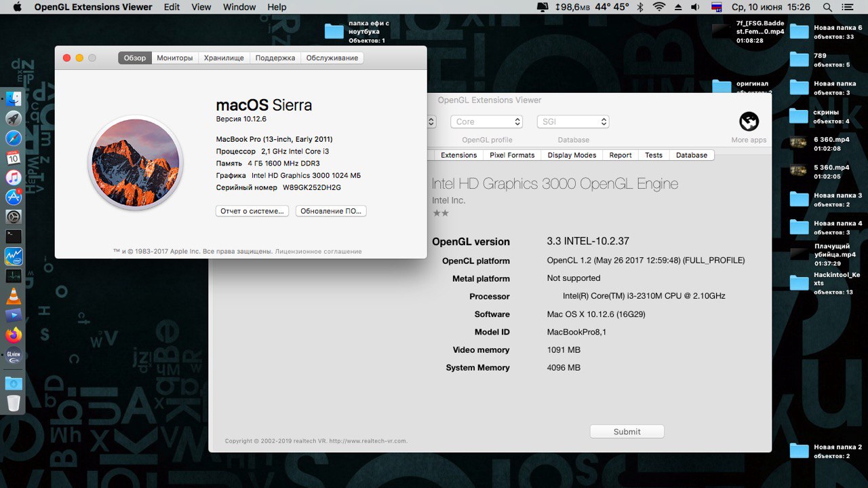Image resolution: width=868 pixels, height=488 pixels.
Task: Select the Хранилище tab
Action: click(224, 58)
